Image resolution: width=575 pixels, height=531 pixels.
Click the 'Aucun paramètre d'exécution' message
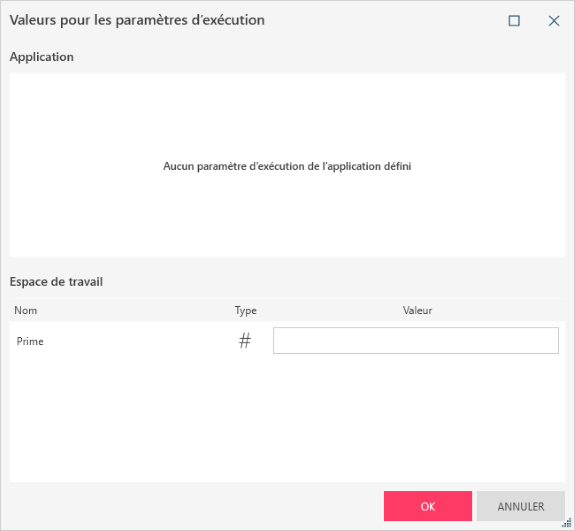[287, 166]
